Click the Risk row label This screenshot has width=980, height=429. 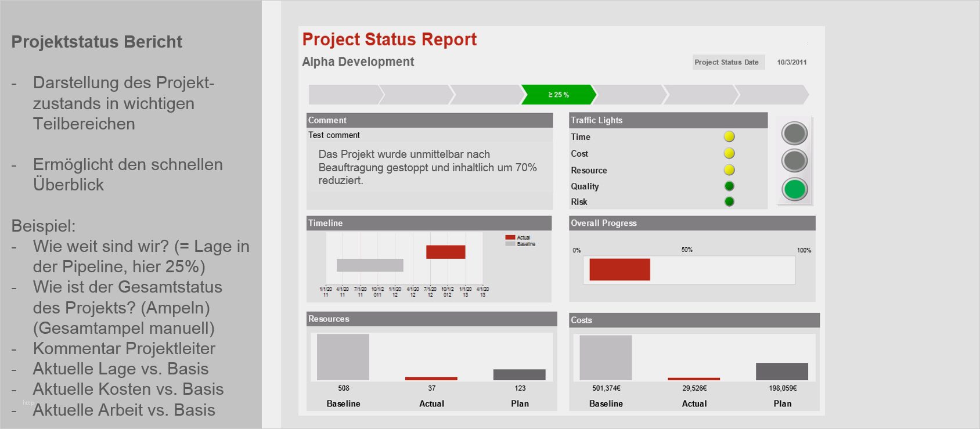click(x=579, y=202)
